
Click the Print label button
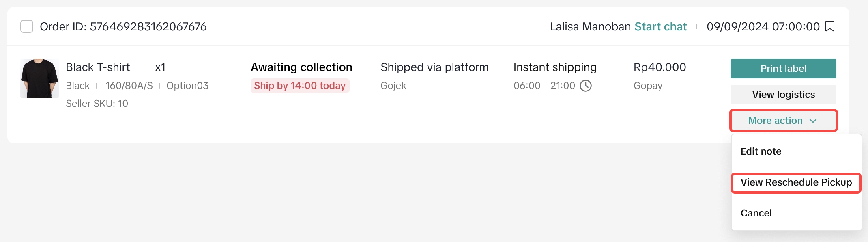(x=783, y=68)
